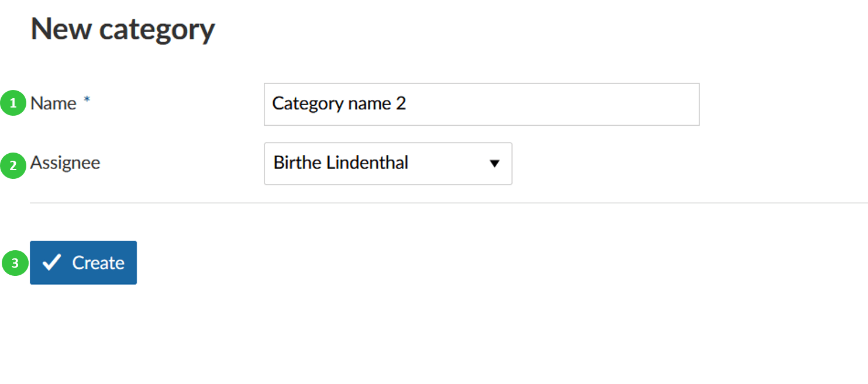
Task: Click the word Create on the blue button
Action: [98, 263]
